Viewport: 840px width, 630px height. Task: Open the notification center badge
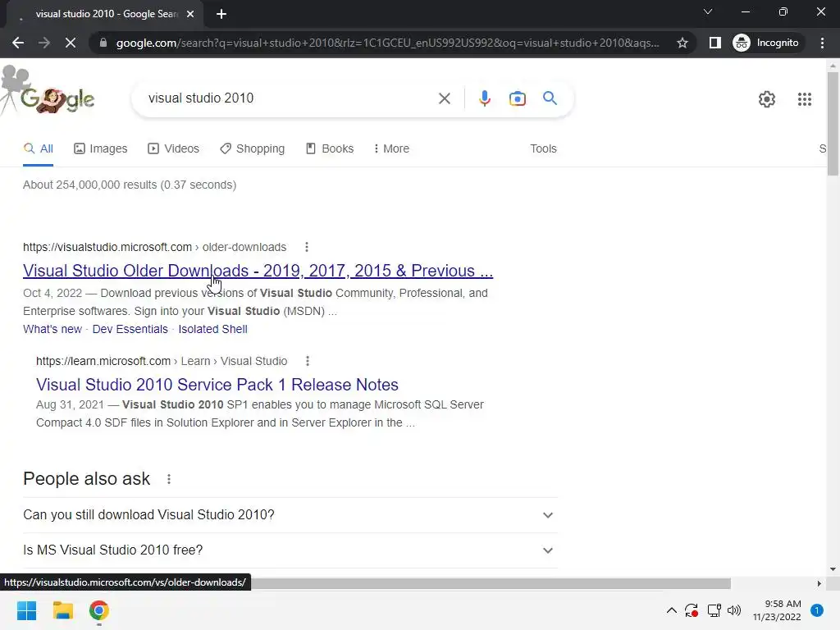[817, 610]
